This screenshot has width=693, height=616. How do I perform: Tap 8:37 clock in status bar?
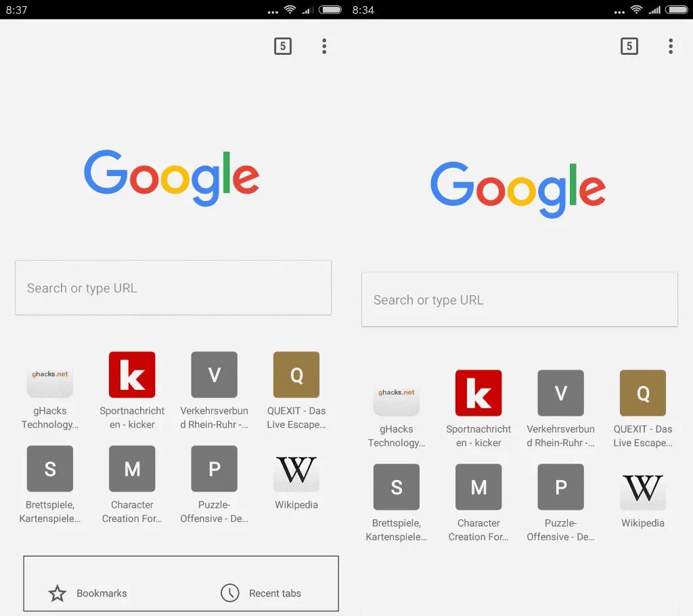click(16, 9)
